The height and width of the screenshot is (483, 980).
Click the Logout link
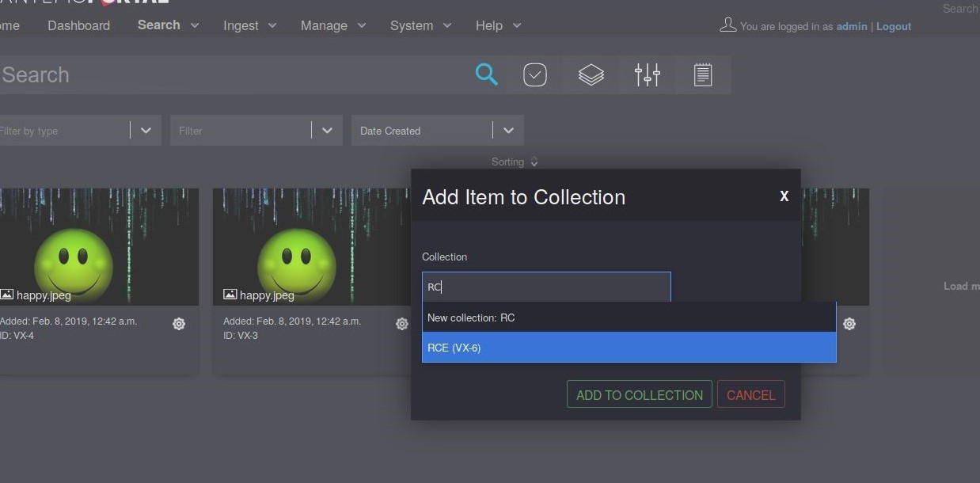pyautogui.click(x=894, y=26)
